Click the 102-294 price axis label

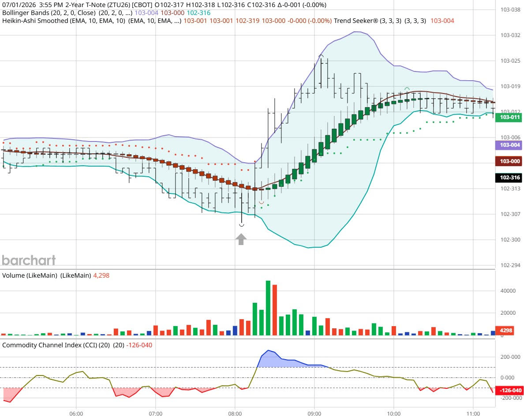point(510,265)
